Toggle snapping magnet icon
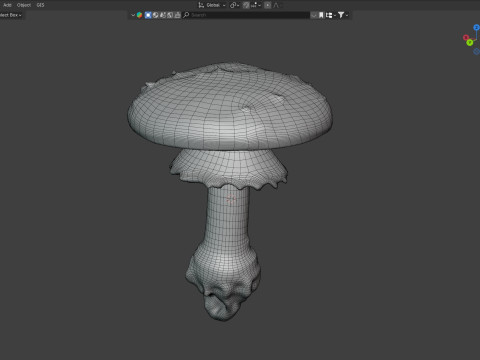Image resolution: width=480 pixels, height=360 pixels. coord(246,5)
